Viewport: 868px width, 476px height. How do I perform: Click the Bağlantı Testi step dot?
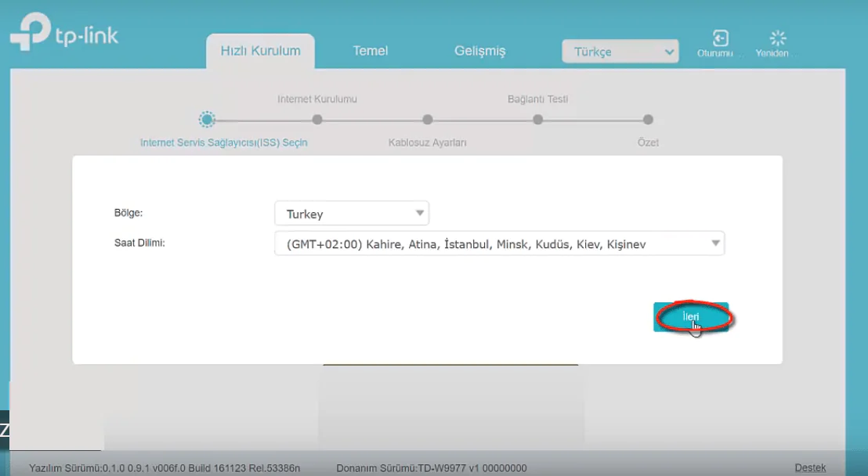(538, 120)
